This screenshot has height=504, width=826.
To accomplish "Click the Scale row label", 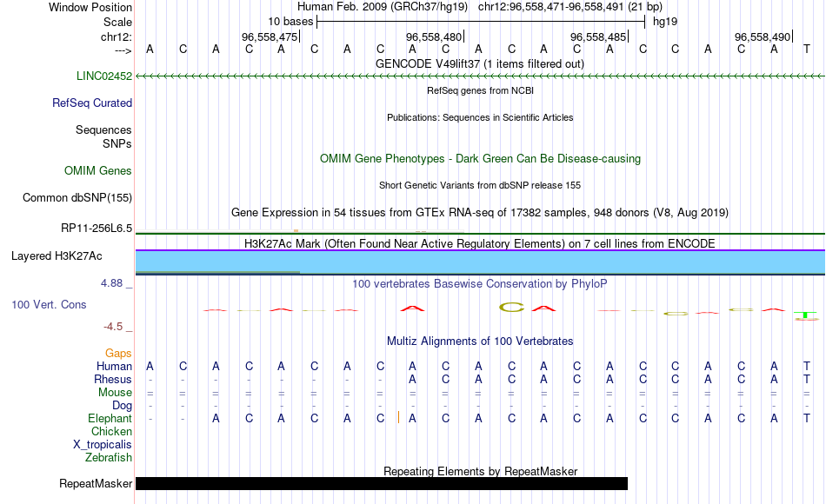I will point(117,22).
